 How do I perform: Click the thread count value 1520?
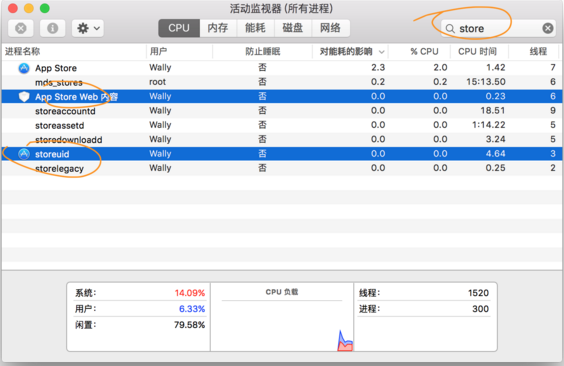(478, 293)
